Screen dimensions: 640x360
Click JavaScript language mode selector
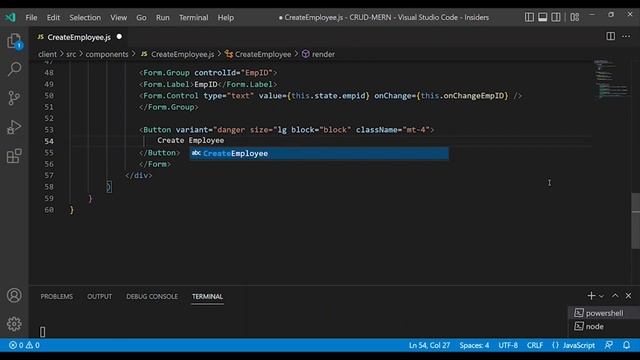point(573,345)
